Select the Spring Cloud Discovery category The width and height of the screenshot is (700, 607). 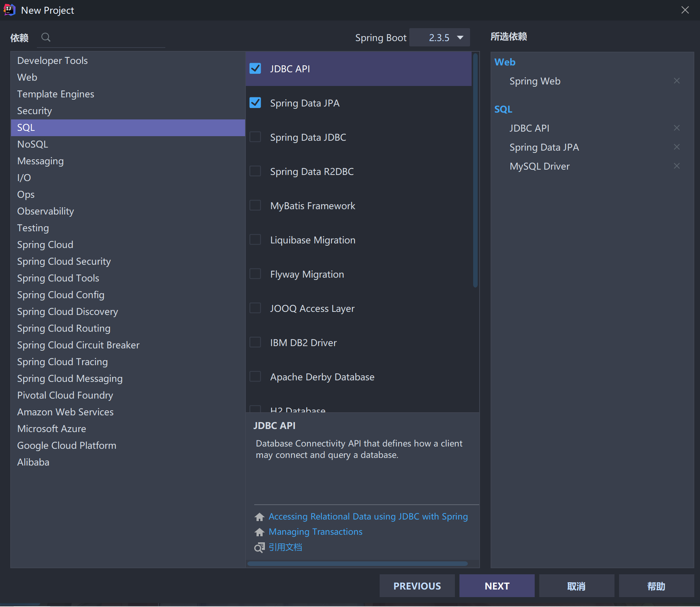point(128,311)
